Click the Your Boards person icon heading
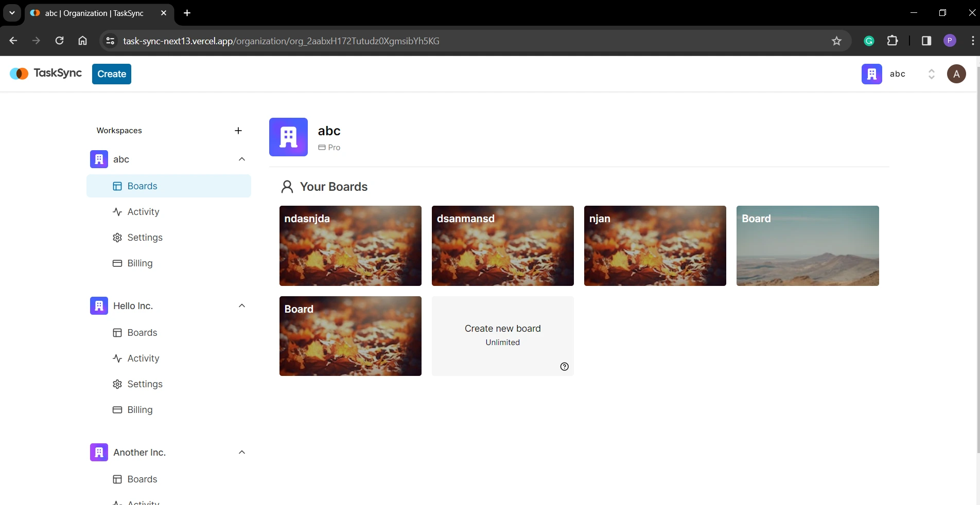The width and height of the screenshot is (980, 505). (x=287, y=187)
